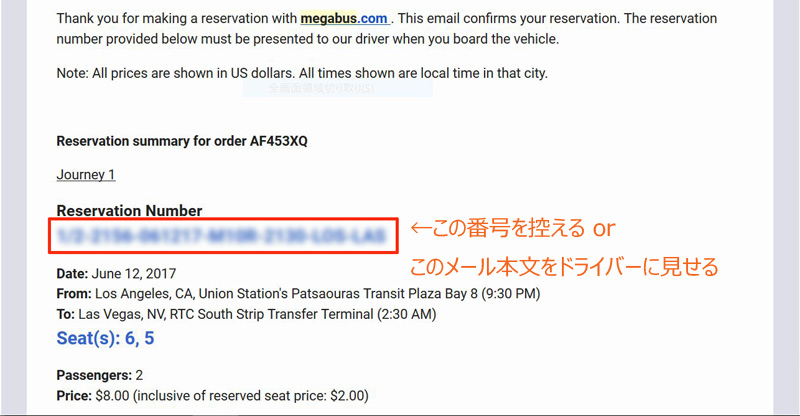Screen dimensions: 800x416
Task: Click the Reservation Number heading
Action: [129, 210]
